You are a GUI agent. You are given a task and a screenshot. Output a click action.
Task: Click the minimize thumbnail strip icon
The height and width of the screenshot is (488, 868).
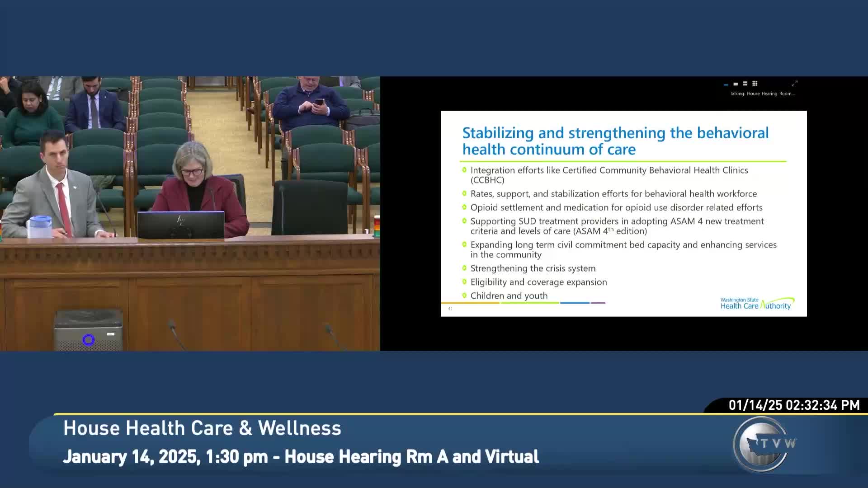click(726, 84)
